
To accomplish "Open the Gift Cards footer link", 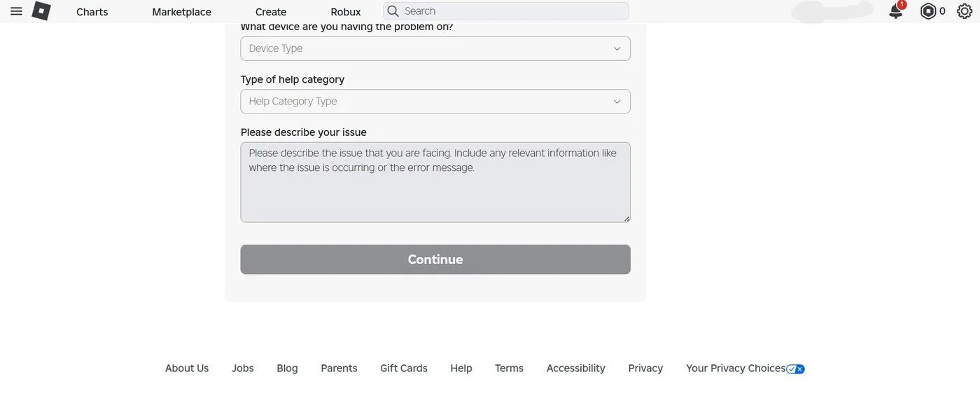I will pos(404,368).
